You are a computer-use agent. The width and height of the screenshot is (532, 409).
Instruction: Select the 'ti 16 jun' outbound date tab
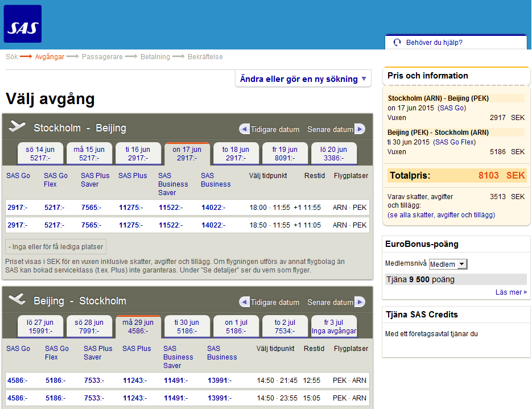(x=138, y=154)
